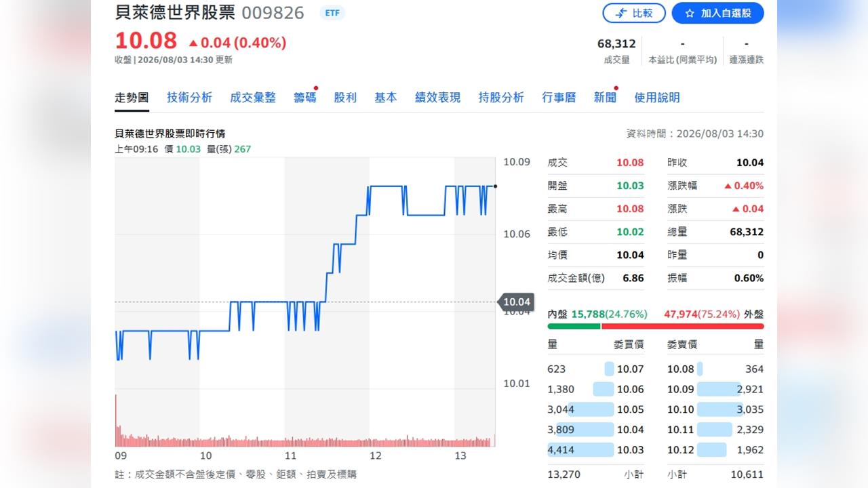
Task: Open the 新聞 tab
Action: click(605, 98)
